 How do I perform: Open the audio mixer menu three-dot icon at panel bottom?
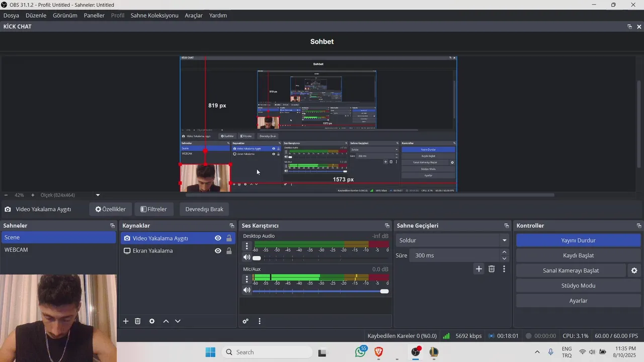260,321
